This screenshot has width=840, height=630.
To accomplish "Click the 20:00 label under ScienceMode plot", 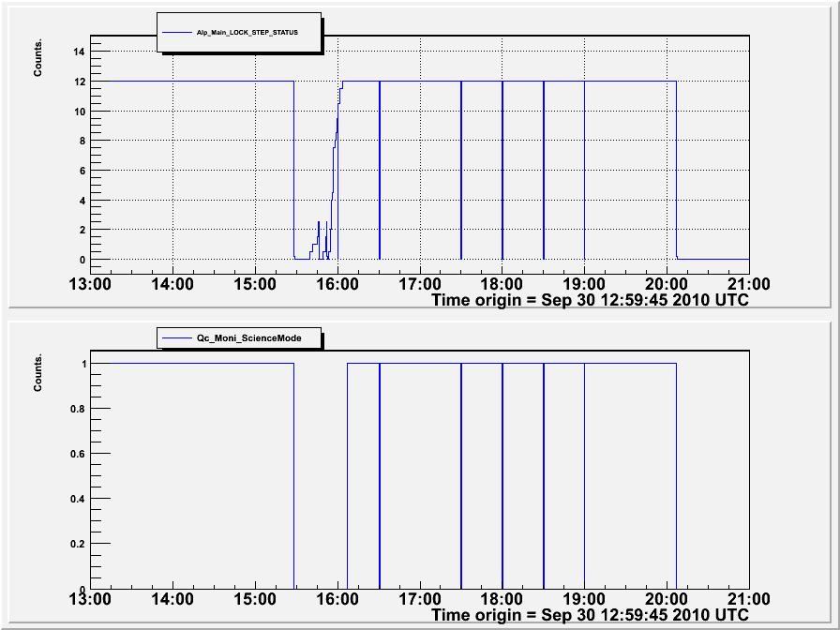I will 667,599.
